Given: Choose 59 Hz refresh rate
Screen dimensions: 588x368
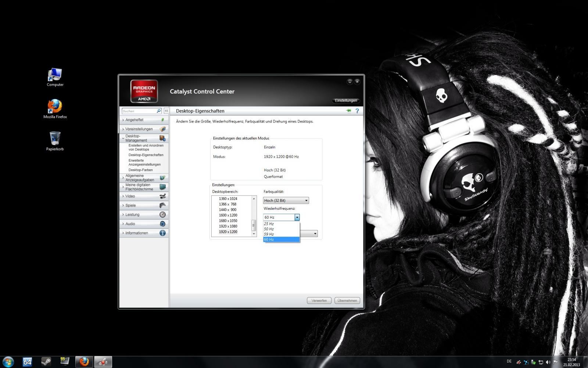Looking at the screenshot, I should tap(282, 234).
